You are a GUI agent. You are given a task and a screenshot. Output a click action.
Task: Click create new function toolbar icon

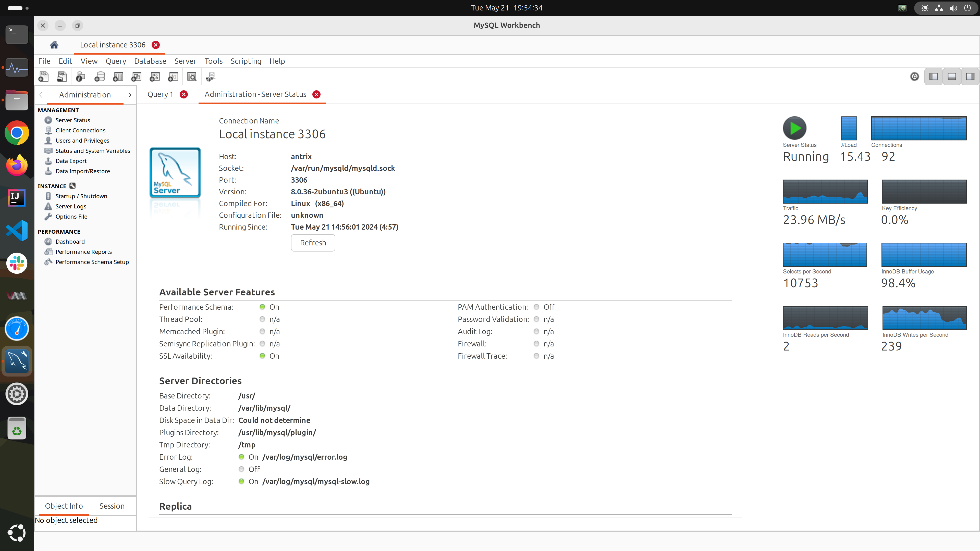tap(173, 77)
